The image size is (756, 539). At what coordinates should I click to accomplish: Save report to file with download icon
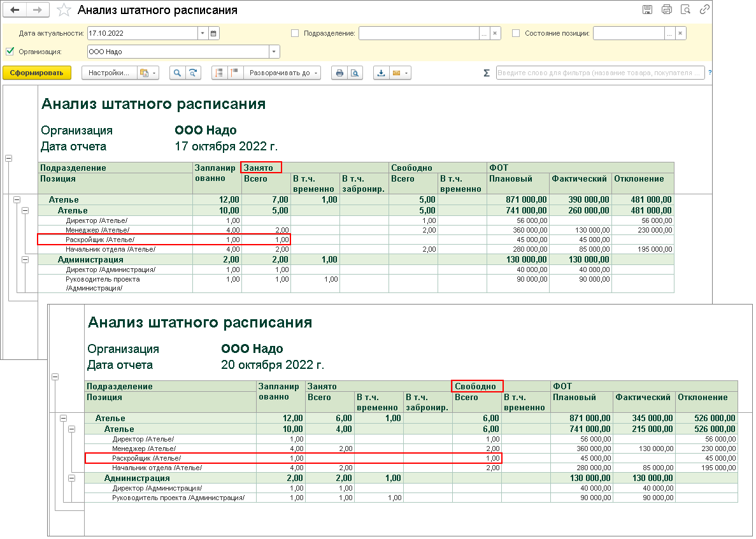point(381,73)
